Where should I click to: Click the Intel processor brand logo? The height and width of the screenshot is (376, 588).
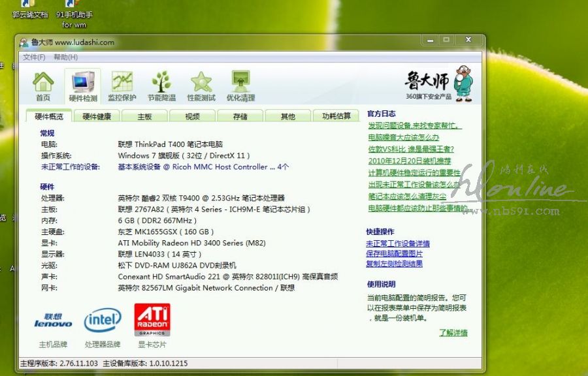point(103,320)
